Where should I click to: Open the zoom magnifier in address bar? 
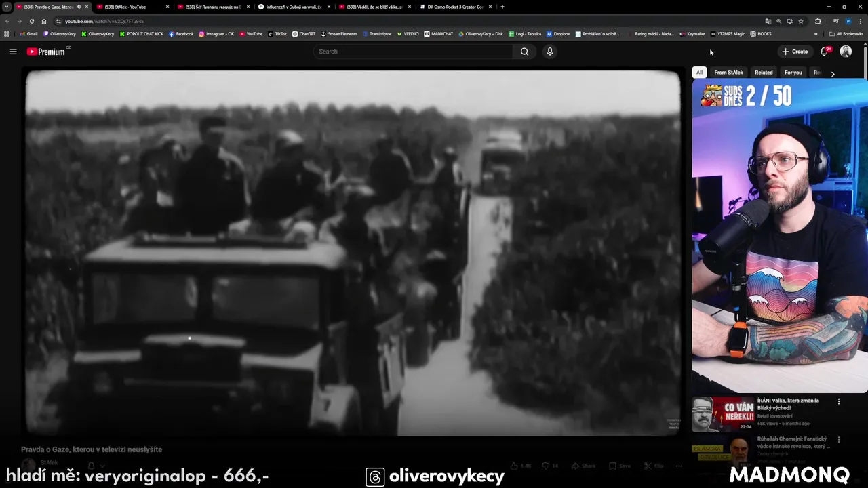coord(778,21)
